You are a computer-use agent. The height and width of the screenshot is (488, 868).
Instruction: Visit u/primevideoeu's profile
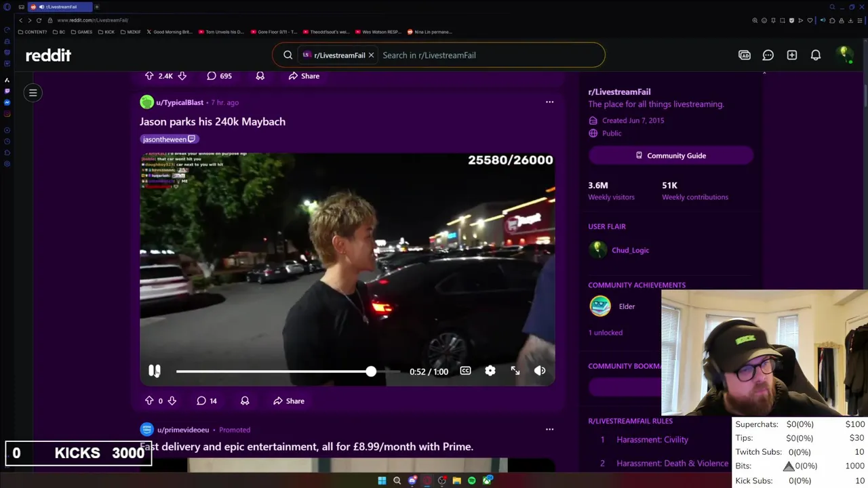click(183, 430)
